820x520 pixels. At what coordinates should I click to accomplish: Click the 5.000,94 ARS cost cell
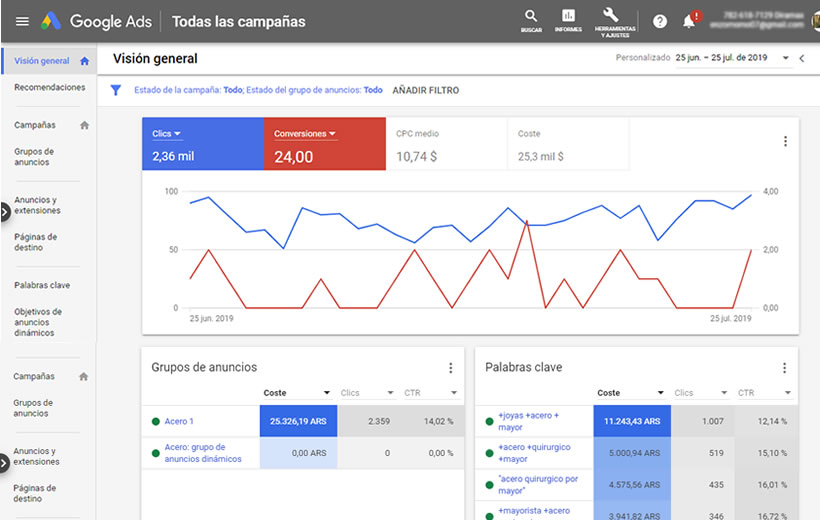pos(632,453)
